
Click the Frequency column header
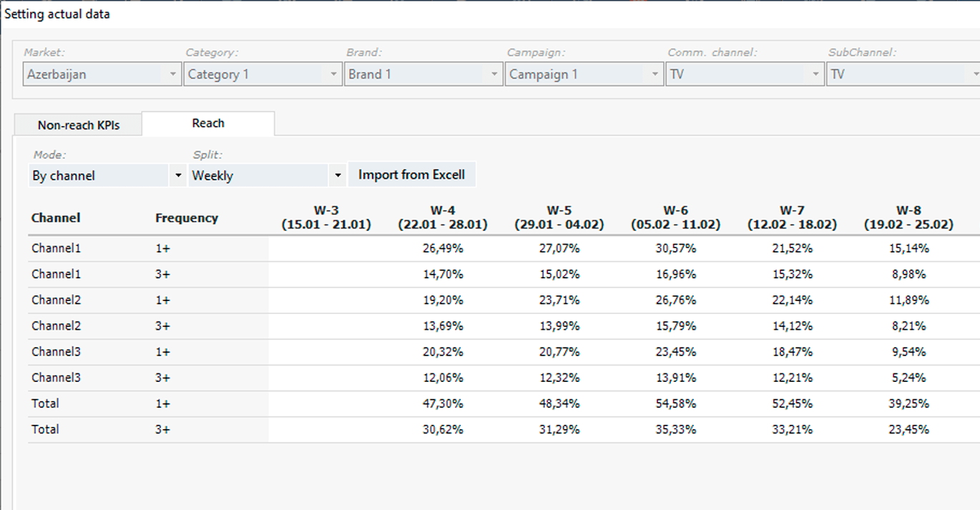click(187, 218)
